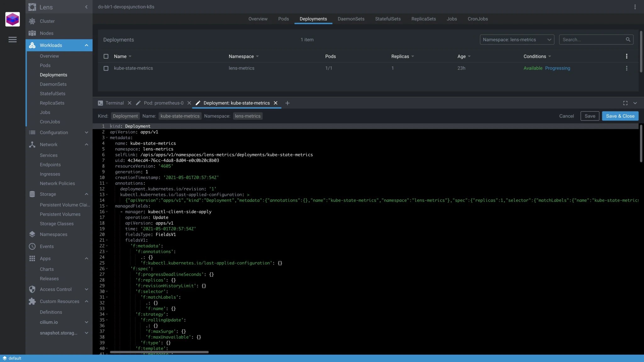Select all deployments header checkbox
The height and width of the screenshot is (362, 644).
tap(106, 57)
